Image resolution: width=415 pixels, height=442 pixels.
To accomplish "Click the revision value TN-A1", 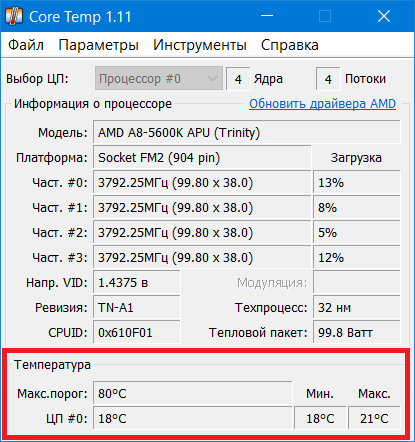I will 137,307.
